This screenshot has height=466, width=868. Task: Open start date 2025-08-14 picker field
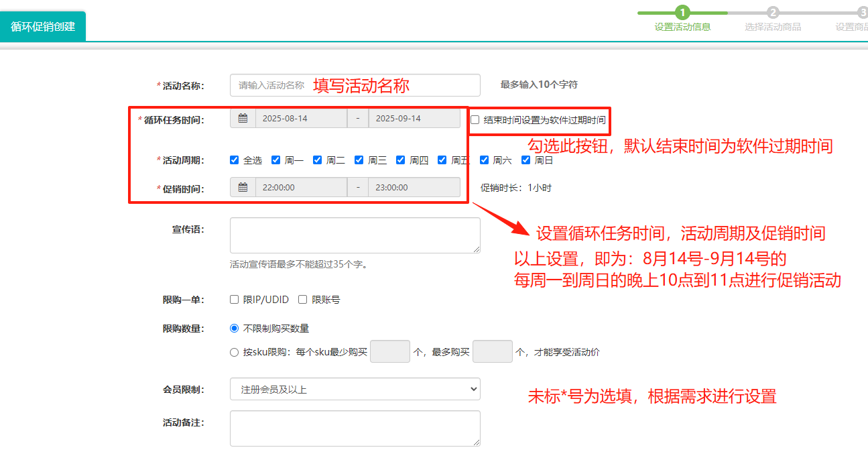[301, 119]
